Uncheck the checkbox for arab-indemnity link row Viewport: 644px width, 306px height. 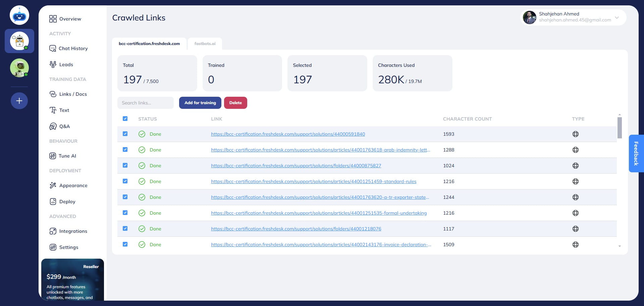tap(125, 149)
